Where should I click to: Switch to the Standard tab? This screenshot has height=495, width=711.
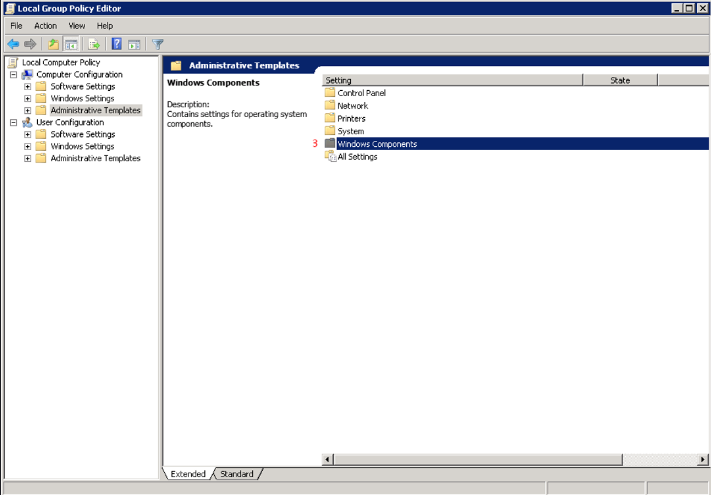(x=237, y=474)
